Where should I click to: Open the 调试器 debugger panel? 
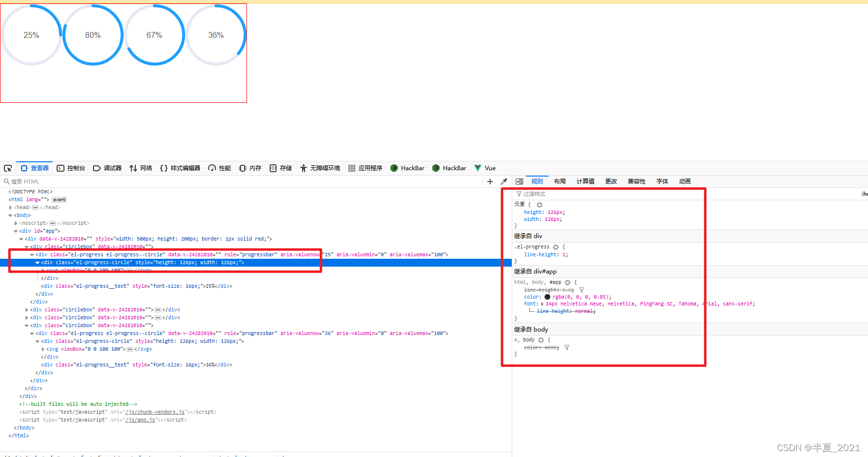tap(107, 168)
